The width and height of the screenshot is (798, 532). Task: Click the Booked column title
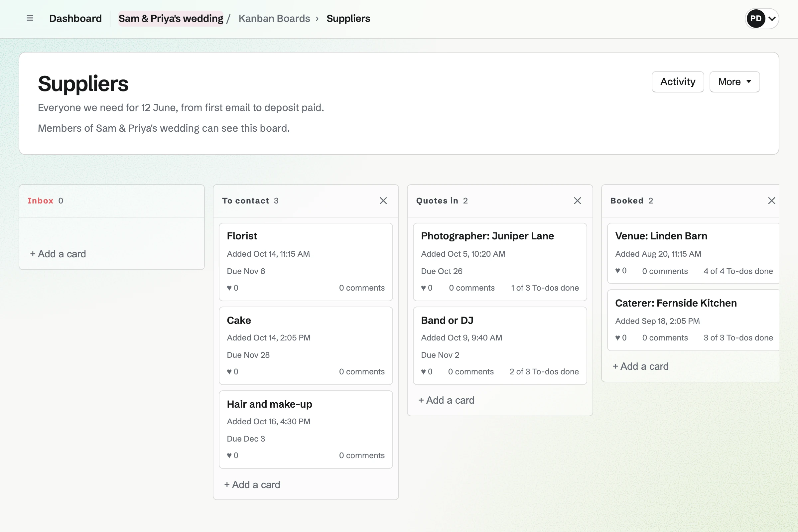coord(627,200)
